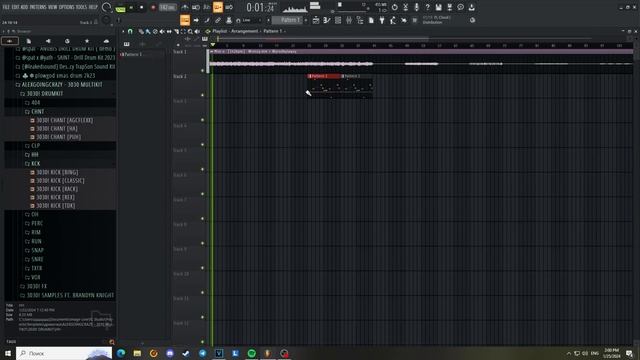This screenshot has width=640, height=360.
Task: Open the FILE menu
Action: pos(6,7)
